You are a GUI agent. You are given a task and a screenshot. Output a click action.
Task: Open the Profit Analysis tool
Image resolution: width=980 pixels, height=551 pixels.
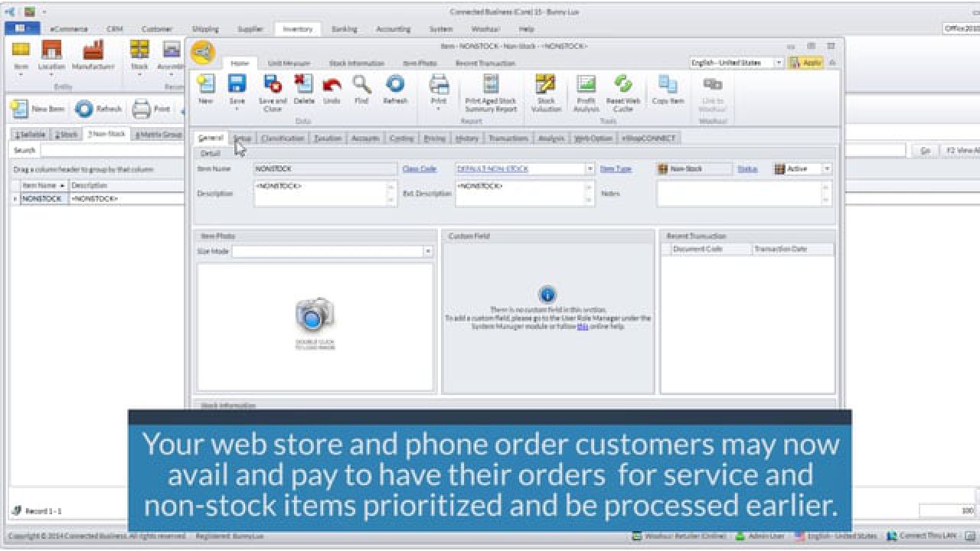585,92
